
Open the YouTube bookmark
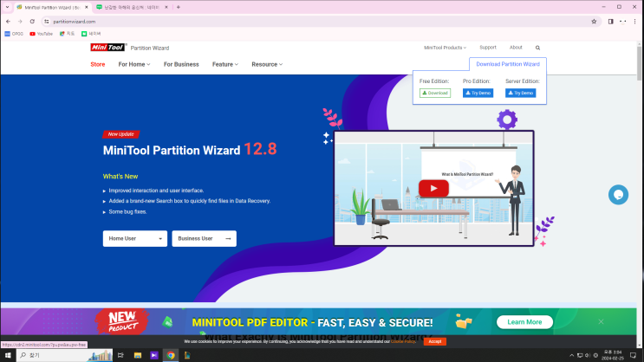(41, 34)
